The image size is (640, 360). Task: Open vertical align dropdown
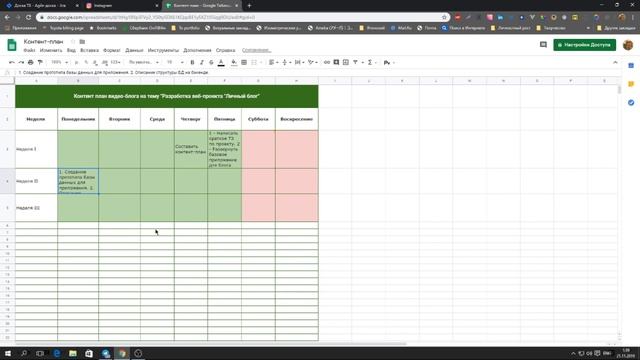[x=286, y=62]
